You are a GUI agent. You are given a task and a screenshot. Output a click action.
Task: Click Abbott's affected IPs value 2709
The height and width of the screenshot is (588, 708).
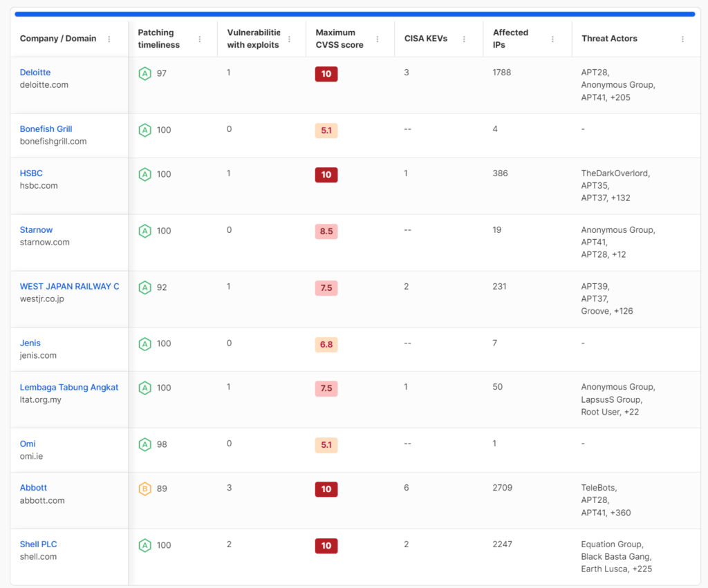(x=503, y=488)
